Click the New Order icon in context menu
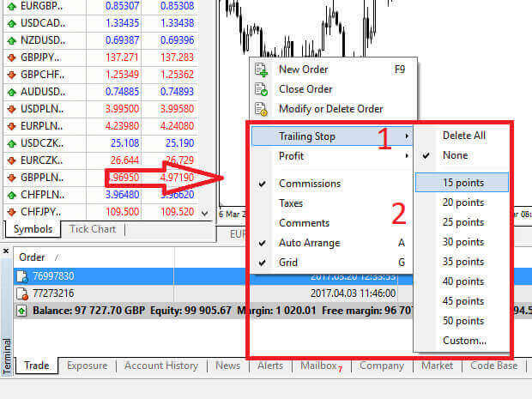 tap(262, 70)
